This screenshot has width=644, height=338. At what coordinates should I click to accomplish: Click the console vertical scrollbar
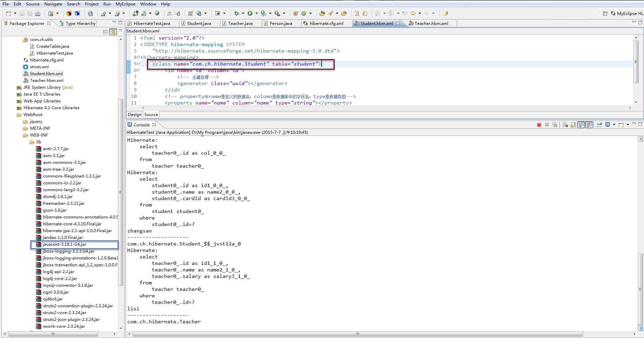tap(640, 288)
